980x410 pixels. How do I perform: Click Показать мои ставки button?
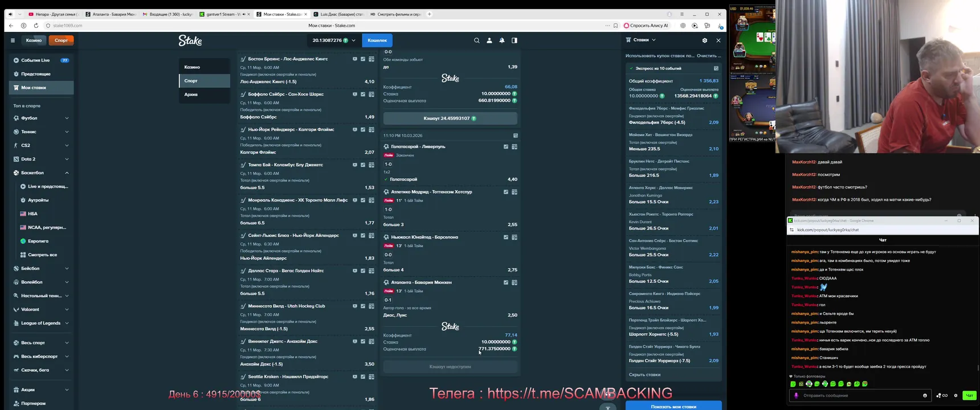673,406
